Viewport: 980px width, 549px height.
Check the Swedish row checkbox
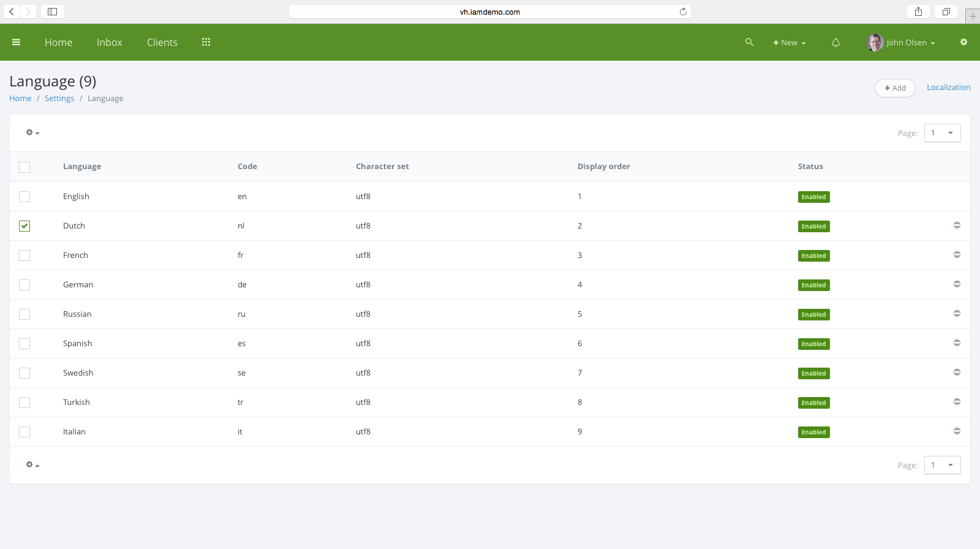click(24, 373)
